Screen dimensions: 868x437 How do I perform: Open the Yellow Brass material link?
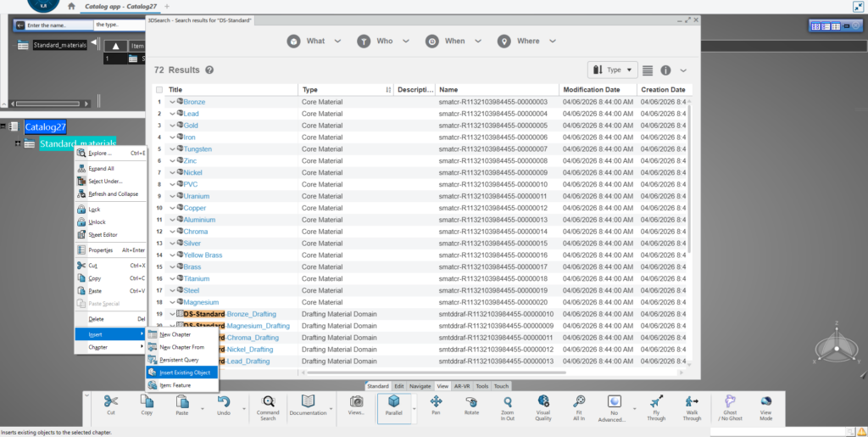pyautogui.click(x=203, y=255)
